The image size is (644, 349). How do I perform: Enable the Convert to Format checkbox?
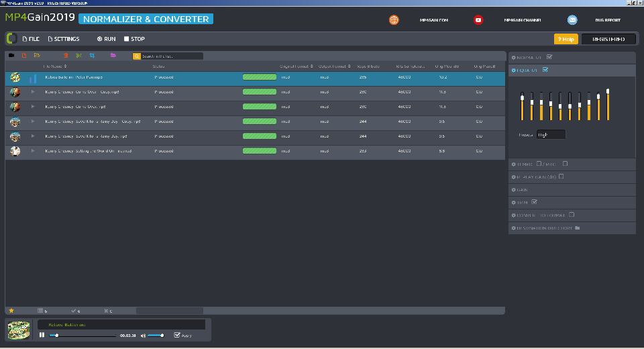(572, 215)
